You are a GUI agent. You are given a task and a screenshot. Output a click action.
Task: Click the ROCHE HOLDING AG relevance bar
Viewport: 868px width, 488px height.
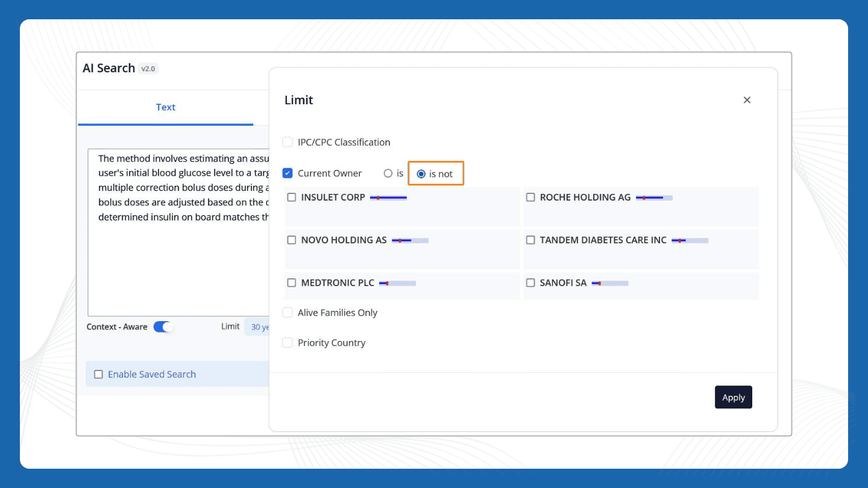pyautogui.click(x=654, y=198)
